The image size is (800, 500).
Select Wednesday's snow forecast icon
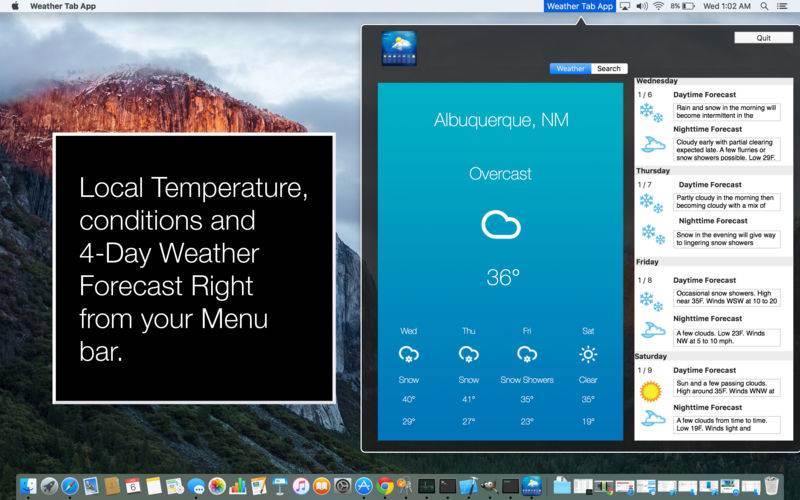(409, 354)
